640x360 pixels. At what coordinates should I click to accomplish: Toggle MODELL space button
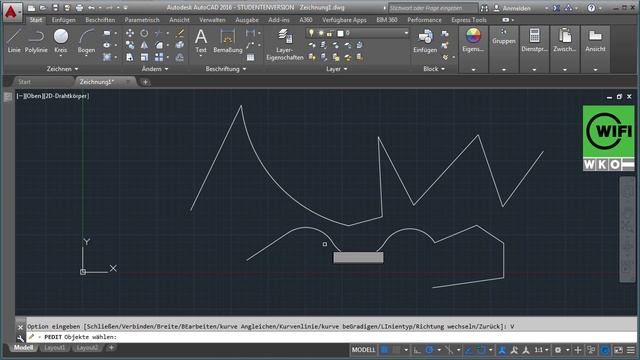coord(363,350)
